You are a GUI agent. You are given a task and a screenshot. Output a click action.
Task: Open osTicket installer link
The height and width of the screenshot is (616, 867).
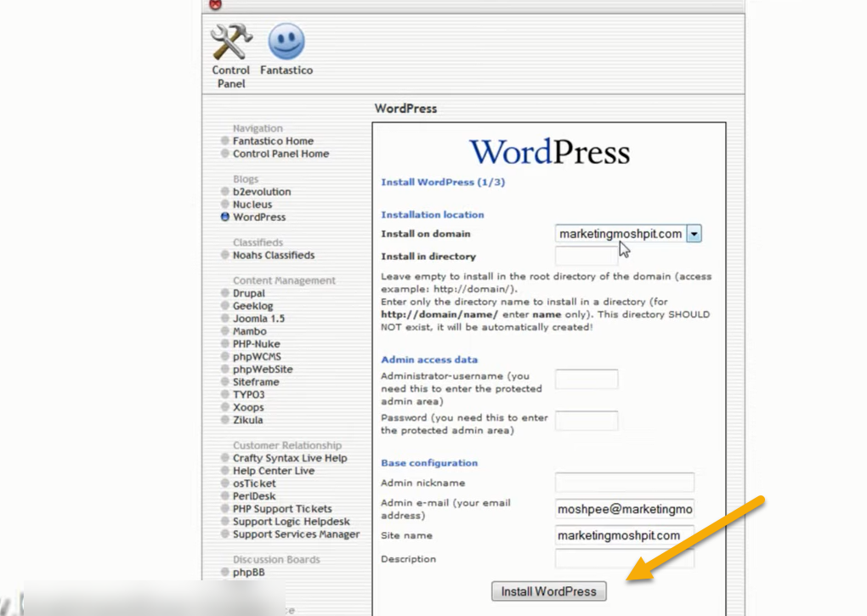point(254,484)
